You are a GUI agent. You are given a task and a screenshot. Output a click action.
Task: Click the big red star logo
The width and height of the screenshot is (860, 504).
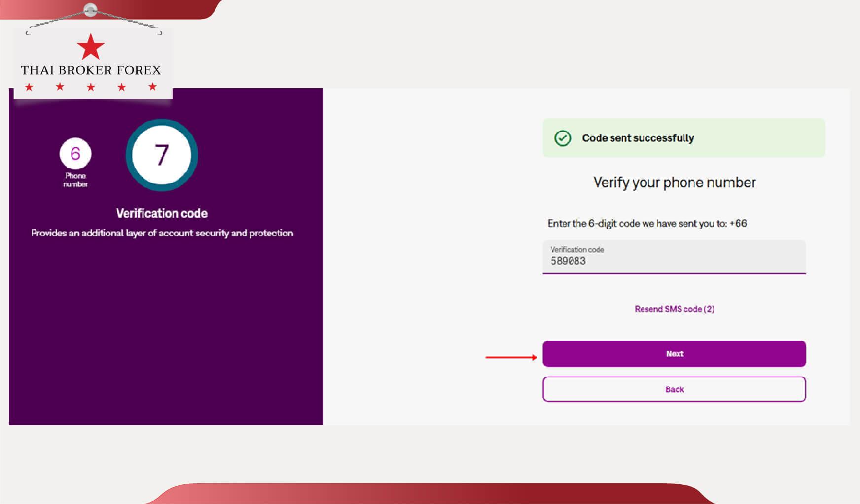(91, 47)
